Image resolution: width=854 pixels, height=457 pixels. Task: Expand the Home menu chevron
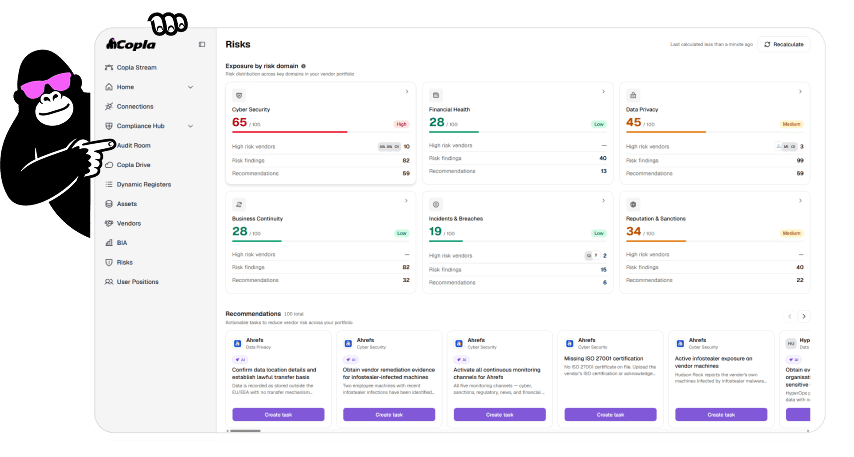pos(191,87)
